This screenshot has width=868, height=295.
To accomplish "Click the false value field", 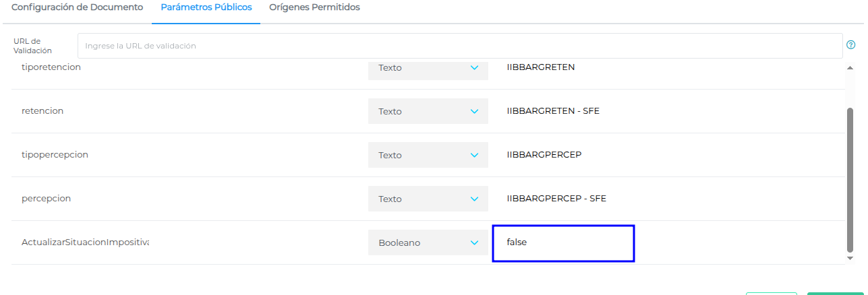I will pos(563,242).
